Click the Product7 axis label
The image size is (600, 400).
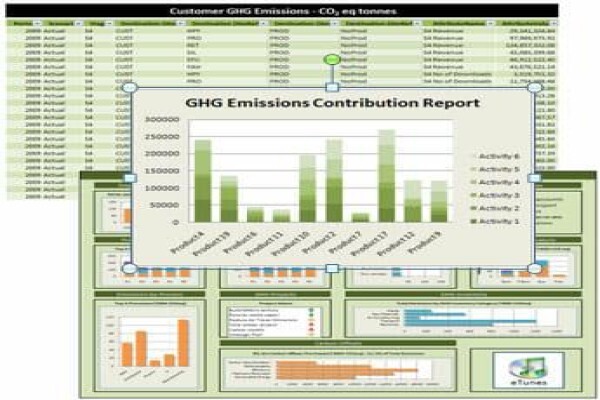pyautogui.click(x=345, y=243)
